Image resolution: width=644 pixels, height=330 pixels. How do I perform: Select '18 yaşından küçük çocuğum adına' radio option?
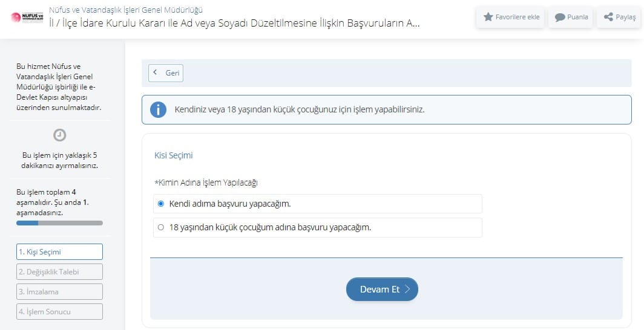[x=161, y=228]
